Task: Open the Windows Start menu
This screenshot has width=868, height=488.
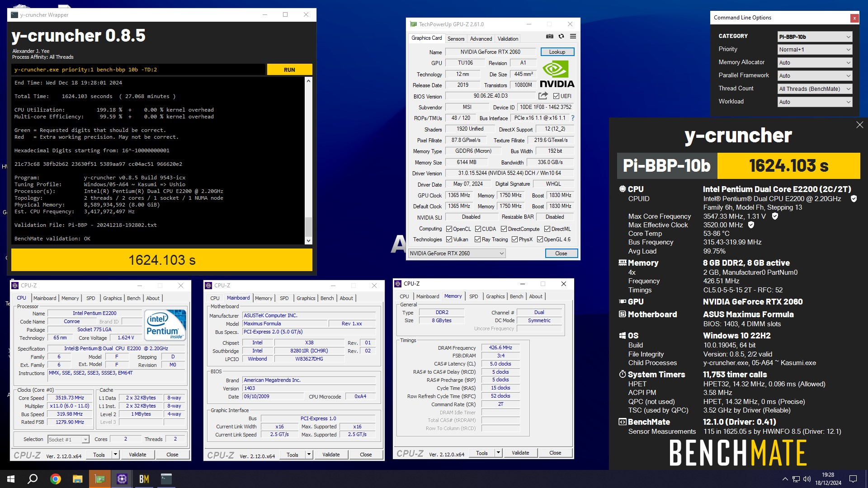Action: coord(11,479)
